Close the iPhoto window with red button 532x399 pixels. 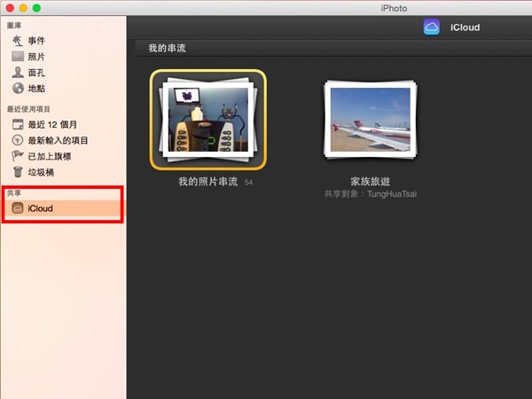[x=10, y=8]
